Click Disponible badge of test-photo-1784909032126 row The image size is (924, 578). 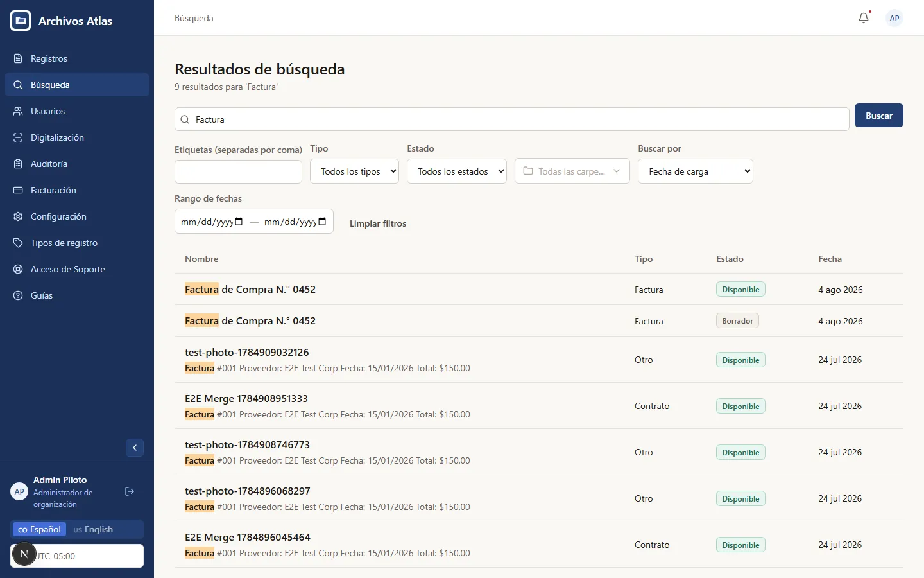[740, 360]
